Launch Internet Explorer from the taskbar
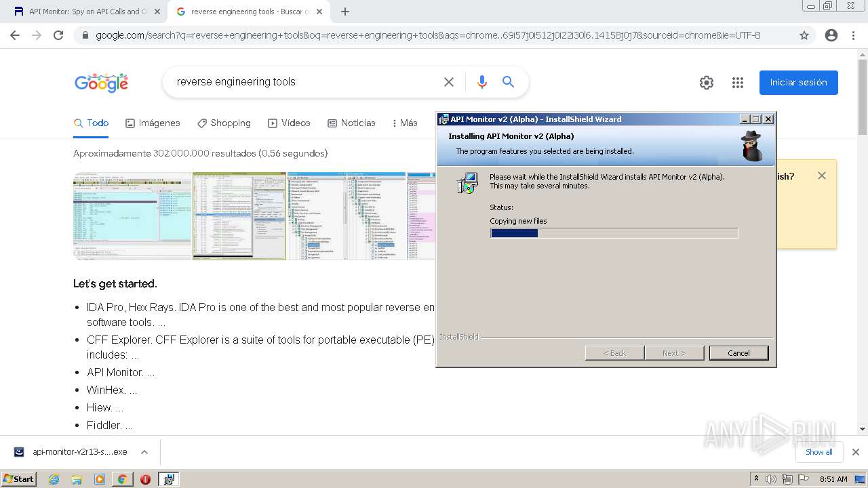The height and width of the screenshot is (488, 868). pyautogui.click(x=54, y=479)
